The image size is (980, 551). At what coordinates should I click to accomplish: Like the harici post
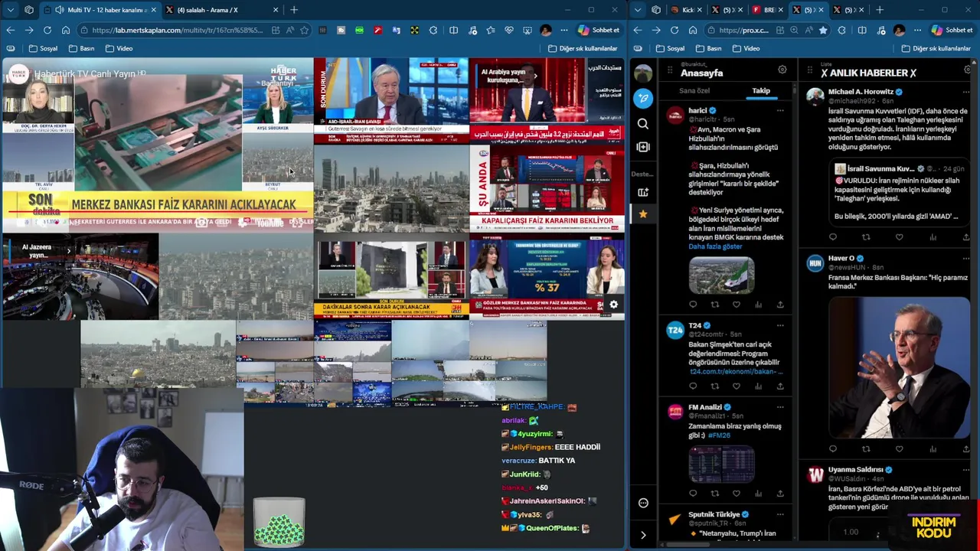click(x=737, y=305)
